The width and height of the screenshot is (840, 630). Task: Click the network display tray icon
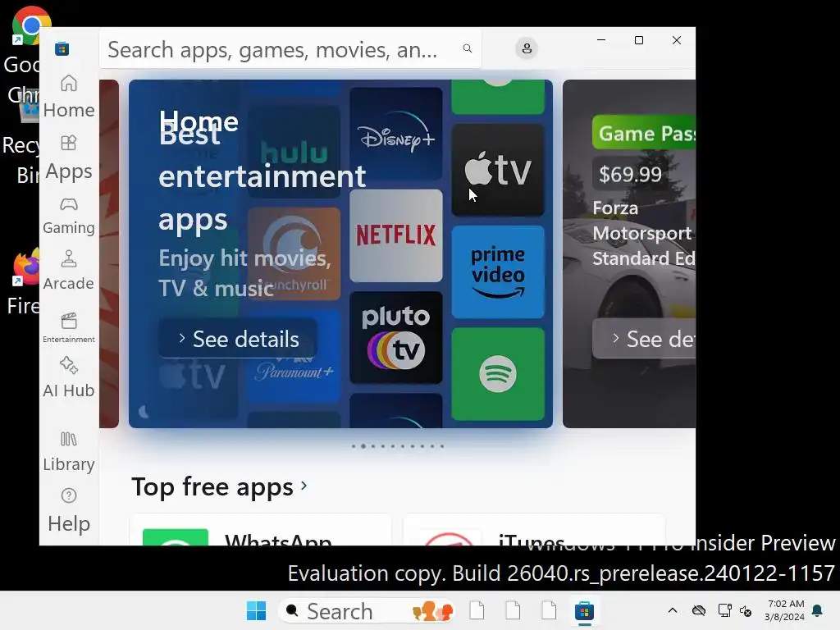pos(725,610)
